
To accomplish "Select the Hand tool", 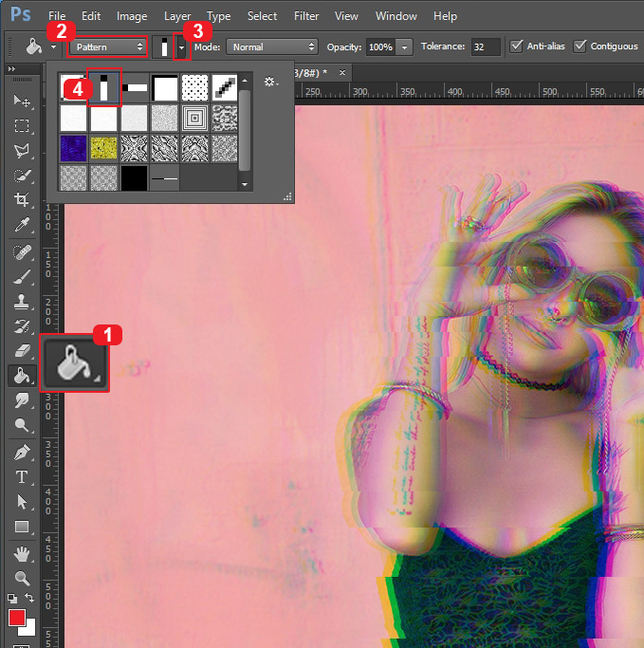I will coord(22,554).
